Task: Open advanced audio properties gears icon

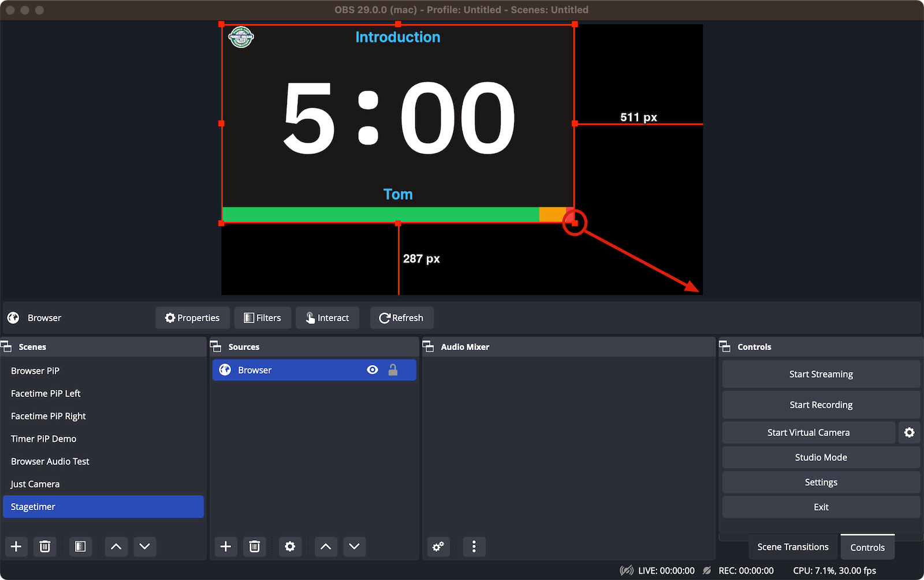Action: click(438, 546)
